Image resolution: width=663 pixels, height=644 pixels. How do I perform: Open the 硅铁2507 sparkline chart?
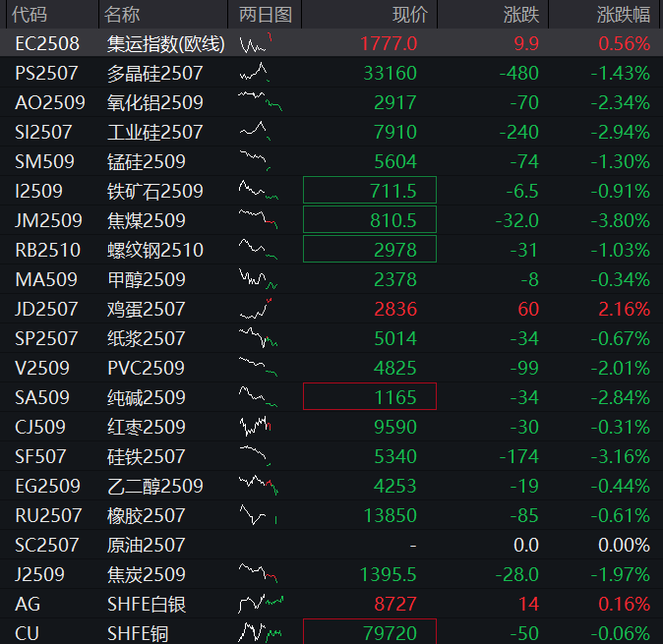[255, 455]
